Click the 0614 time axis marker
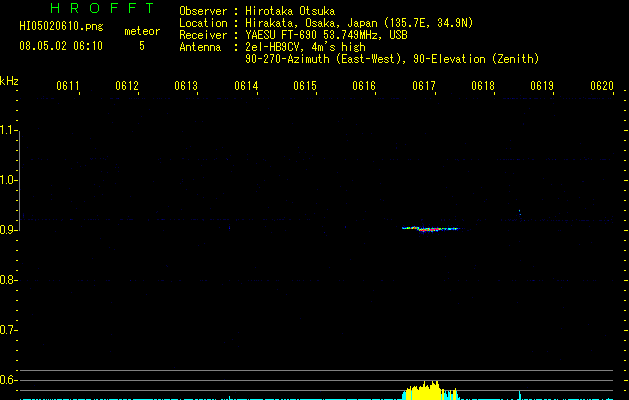 click(x=246, y=86)
